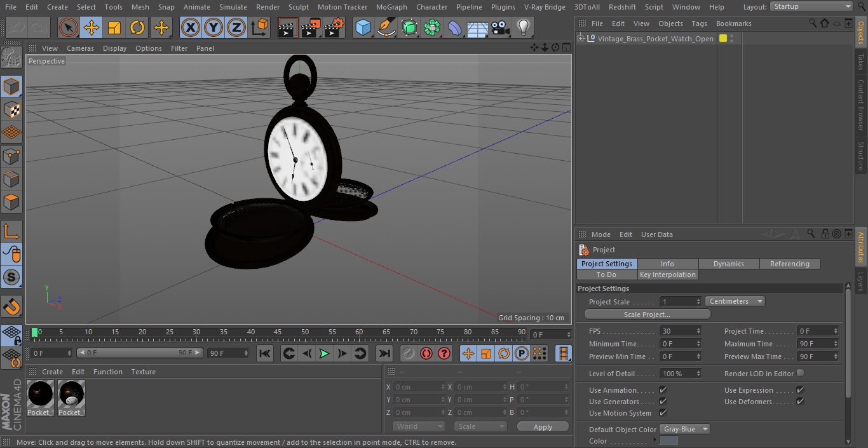This screenshot has width=868, height=448.
Task: Render to Picture Viewer
Action: (311, 27)
